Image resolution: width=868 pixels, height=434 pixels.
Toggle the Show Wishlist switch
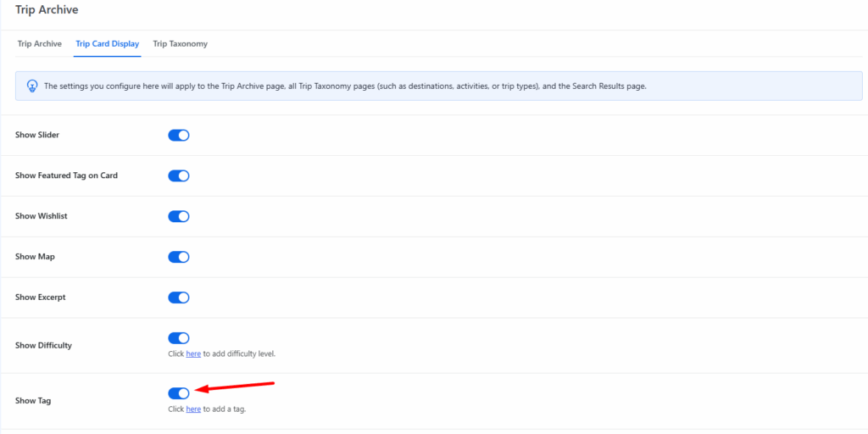(179, 216)
